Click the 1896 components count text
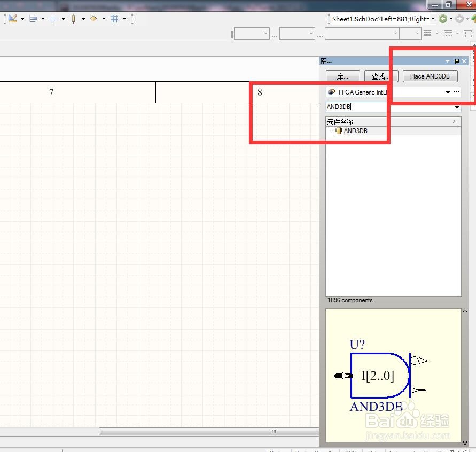The width and height of the screenshot is (476, 452). [x=350, y=300]
